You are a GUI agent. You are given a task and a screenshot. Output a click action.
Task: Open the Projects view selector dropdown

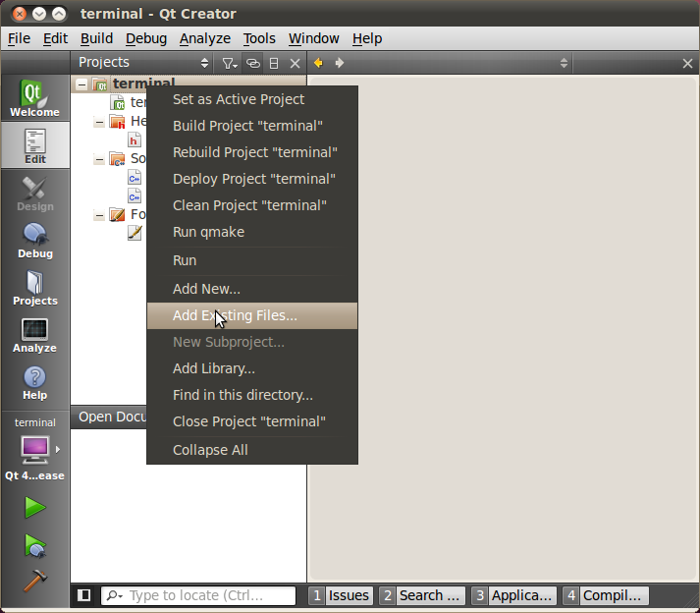click(x=143, y=63)
